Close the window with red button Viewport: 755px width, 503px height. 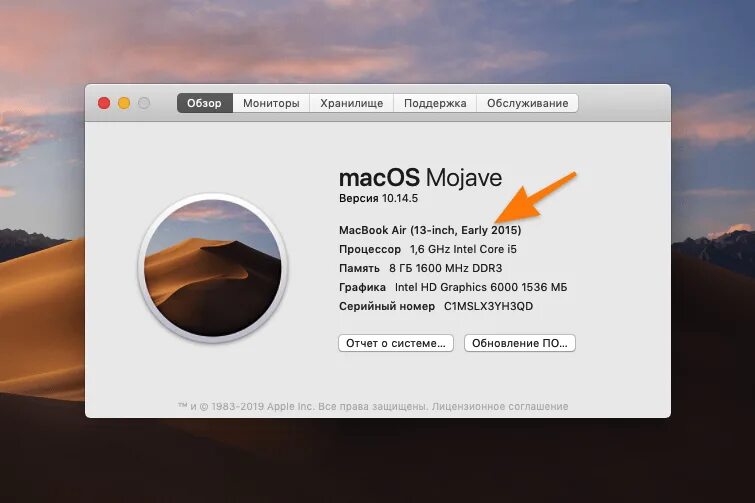pyautogui.click(x=104, y=103)
